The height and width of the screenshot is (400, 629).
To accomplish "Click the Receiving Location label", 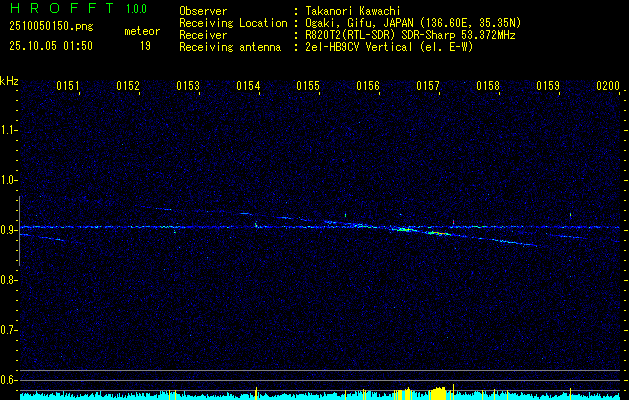I will [233, 23].
